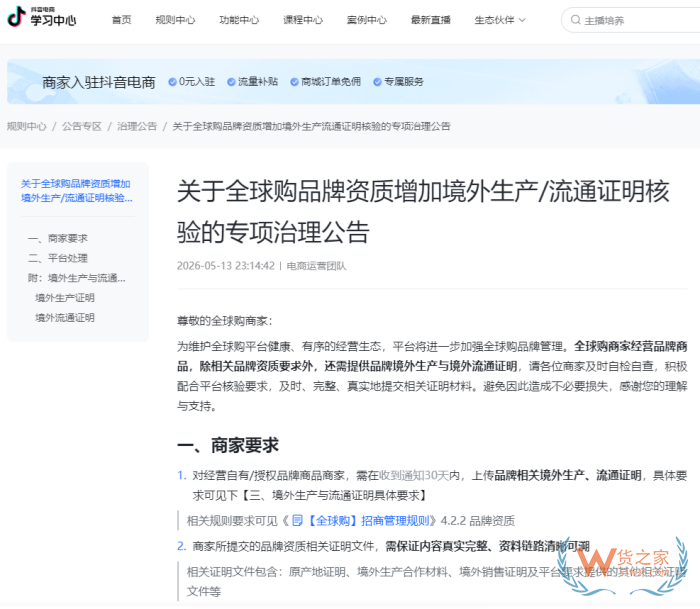Image resolution: width=700 pixels, height=609 pixels.
Task: Click 治理公告 in the breadcrumb
Action: pos(137,126)
